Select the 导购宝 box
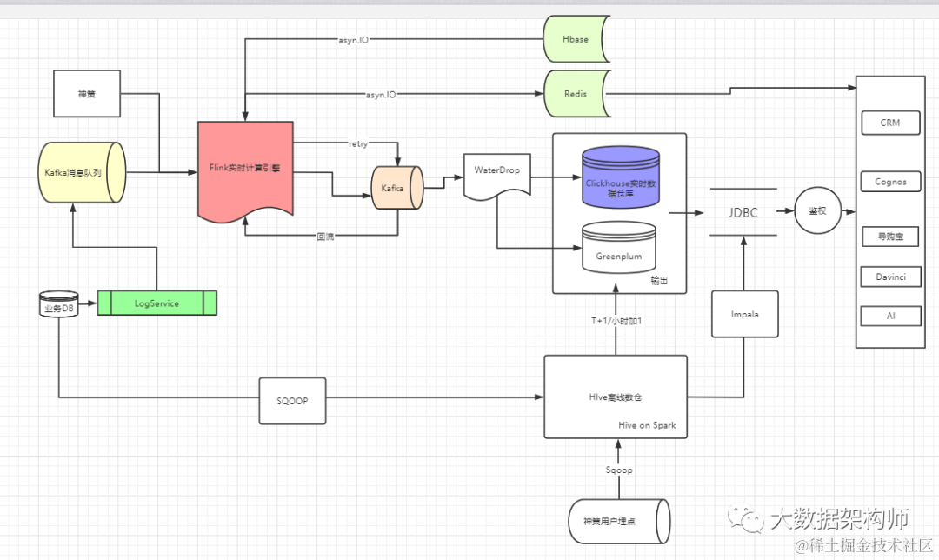The height and width of the screenshot is (560, 939). pos(890,237)
